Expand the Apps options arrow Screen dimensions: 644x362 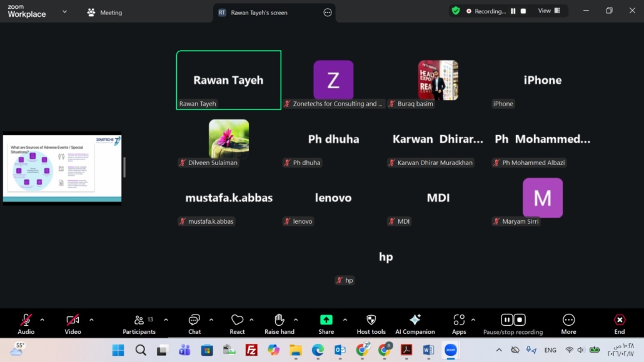pos(473,319)
